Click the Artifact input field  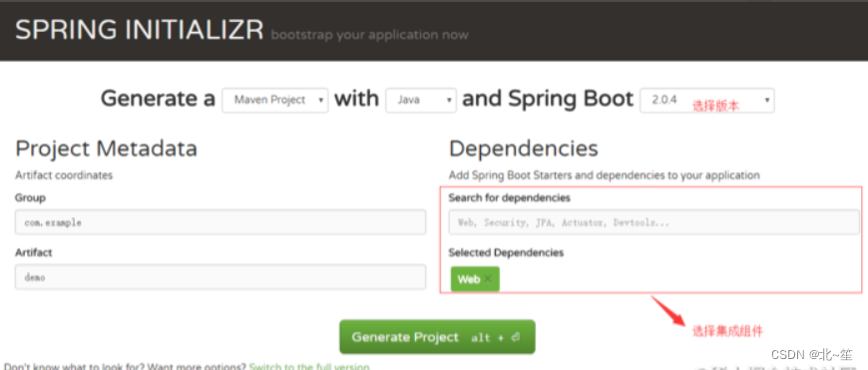(220, 277)
